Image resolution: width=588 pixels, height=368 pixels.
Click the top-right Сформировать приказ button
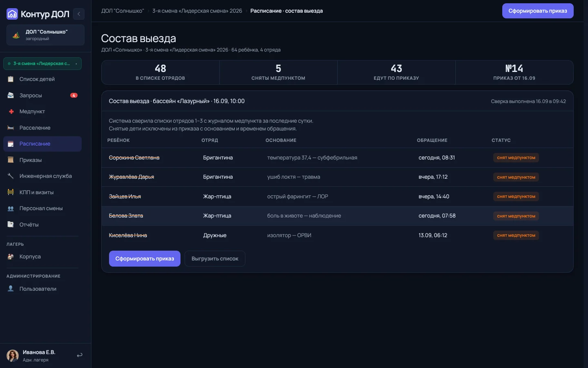coord(538,11)
